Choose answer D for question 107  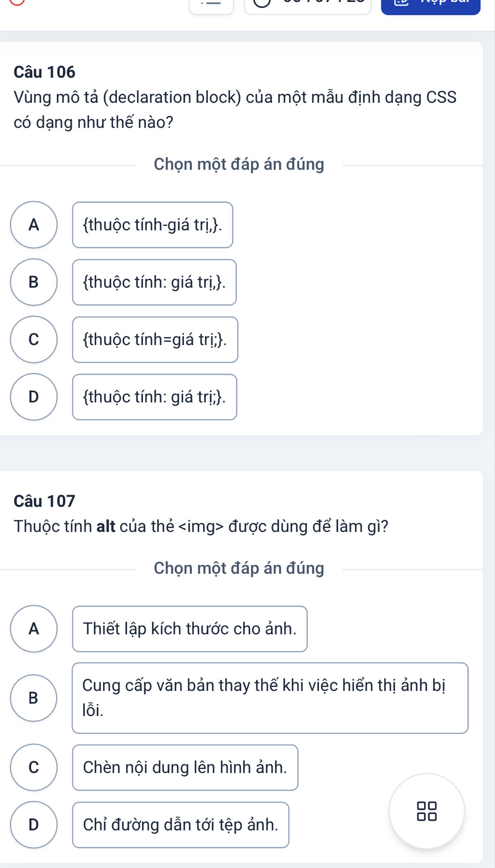[x=34, y=825]
